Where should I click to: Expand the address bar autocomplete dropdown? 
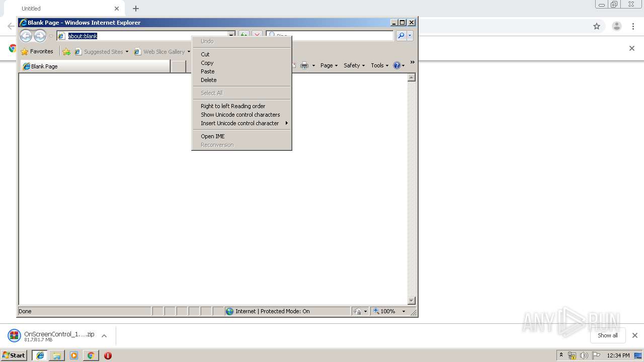coord(231,36)
